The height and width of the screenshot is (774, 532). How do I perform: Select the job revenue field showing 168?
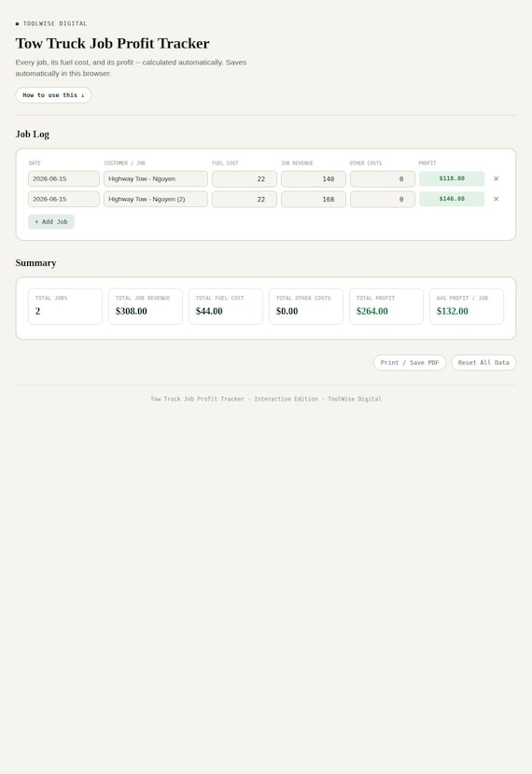tap(314, 199)
